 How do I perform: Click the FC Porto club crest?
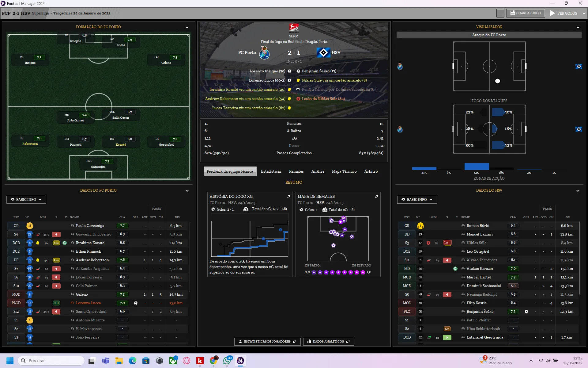pyautogui.click(x=264, y=53)
